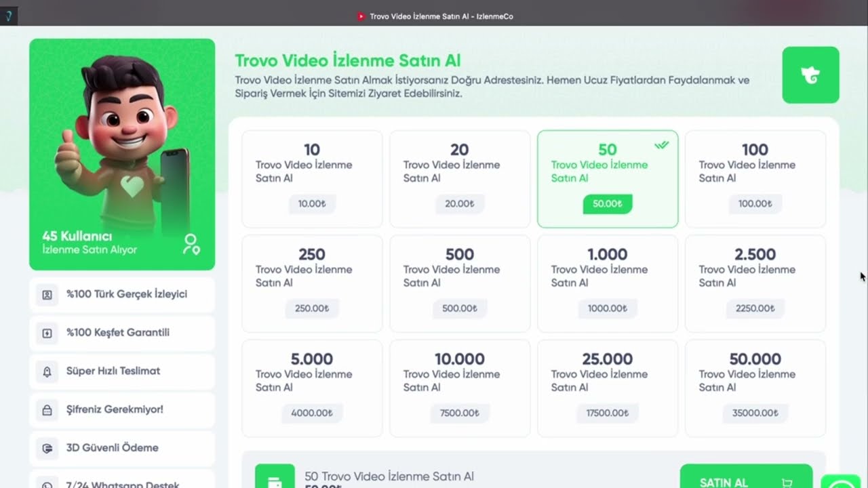Select the 50 Trovo Video İzlenme package
The image size is (868, 488).
[608, 179]
